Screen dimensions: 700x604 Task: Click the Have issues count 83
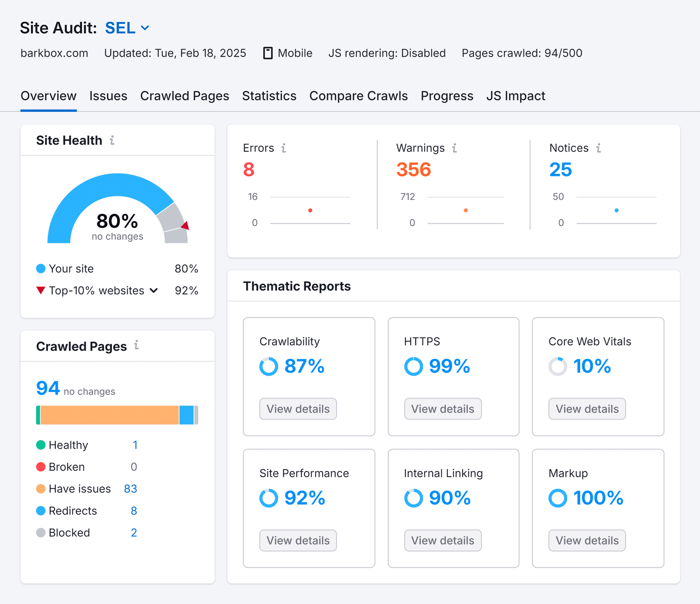point(131,489)
